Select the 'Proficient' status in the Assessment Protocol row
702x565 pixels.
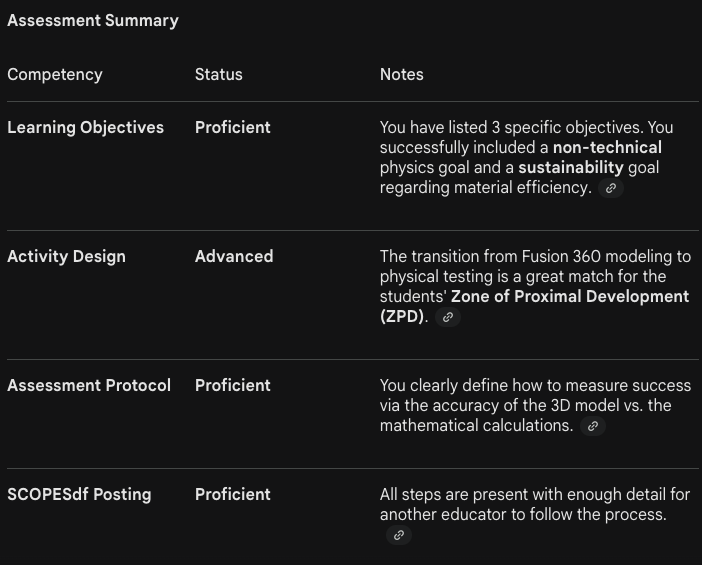tap(233, 385)
